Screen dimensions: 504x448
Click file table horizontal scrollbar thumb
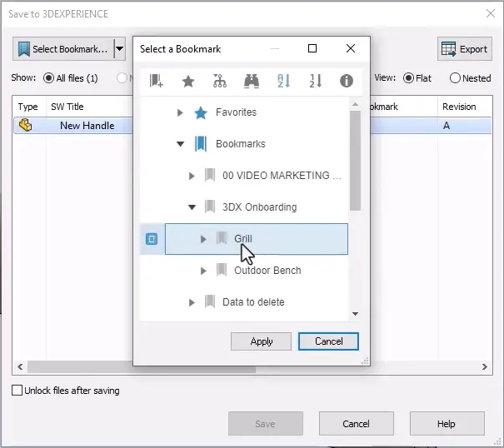coord(142,366)
